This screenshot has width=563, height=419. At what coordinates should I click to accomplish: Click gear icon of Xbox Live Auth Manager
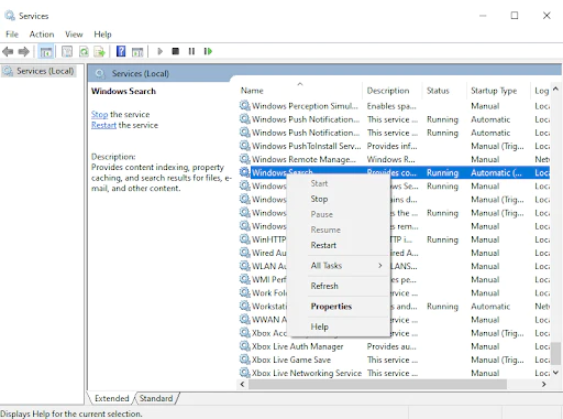(x=245, y=346)
